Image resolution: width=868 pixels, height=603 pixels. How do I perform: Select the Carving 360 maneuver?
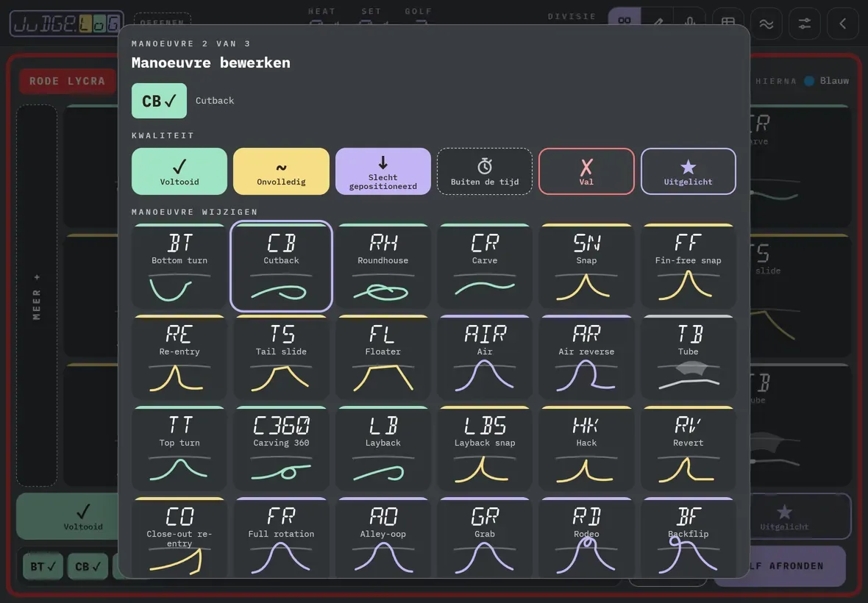(281, 449)
